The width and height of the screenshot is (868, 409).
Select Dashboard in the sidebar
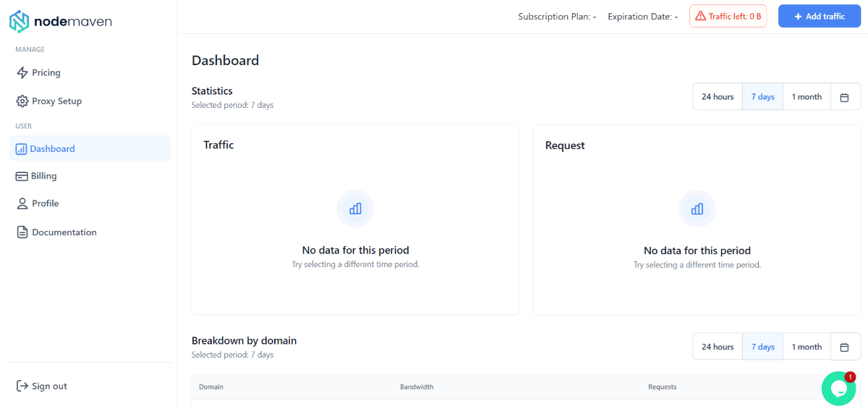(x=90, y=148)
